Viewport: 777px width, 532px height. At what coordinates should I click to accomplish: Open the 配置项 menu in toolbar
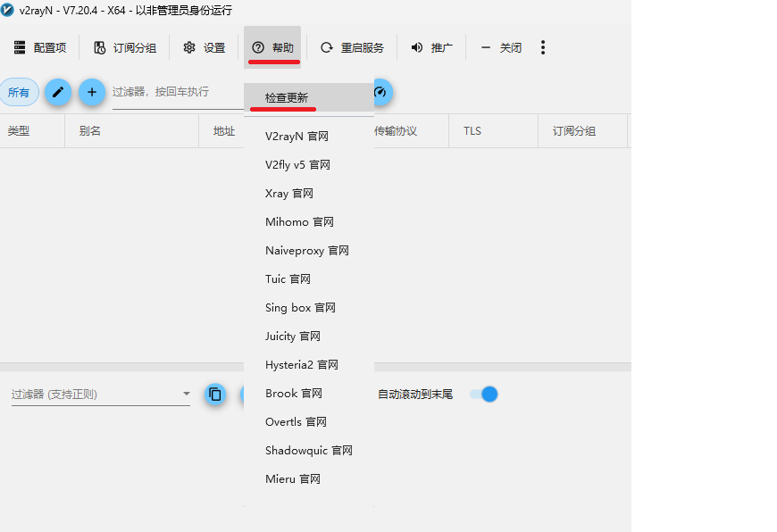[x=40, y=47]
